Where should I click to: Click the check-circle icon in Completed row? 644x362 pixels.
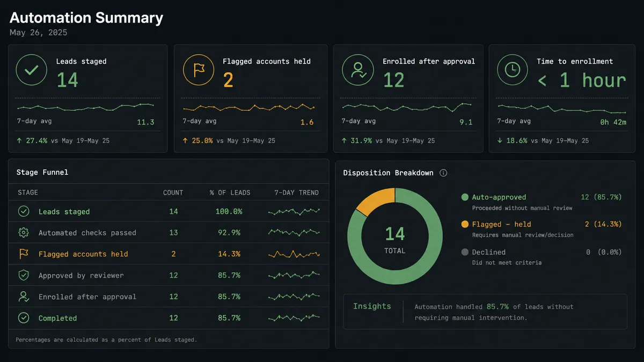[x=24, y=318]
